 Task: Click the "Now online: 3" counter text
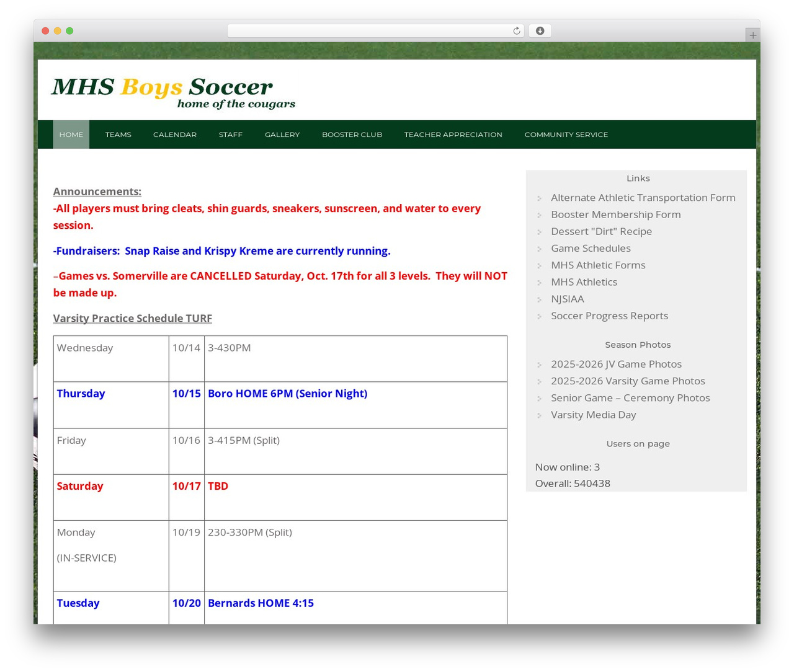pos(568,467)
